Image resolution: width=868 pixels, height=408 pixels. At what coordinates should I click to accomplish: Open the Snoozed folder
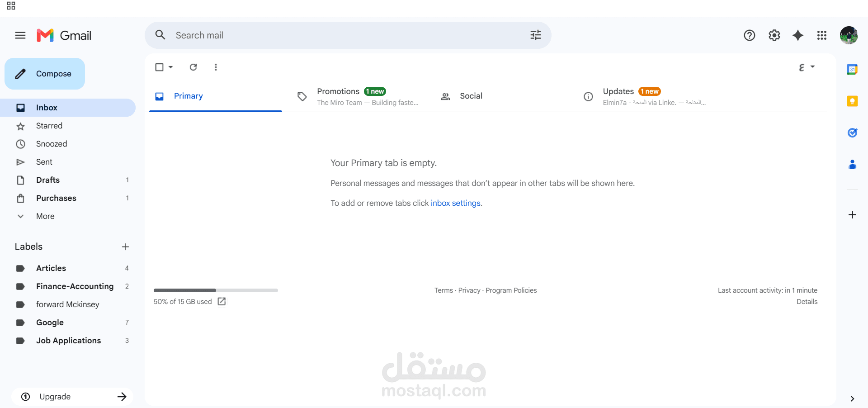(x=68, y=144)
